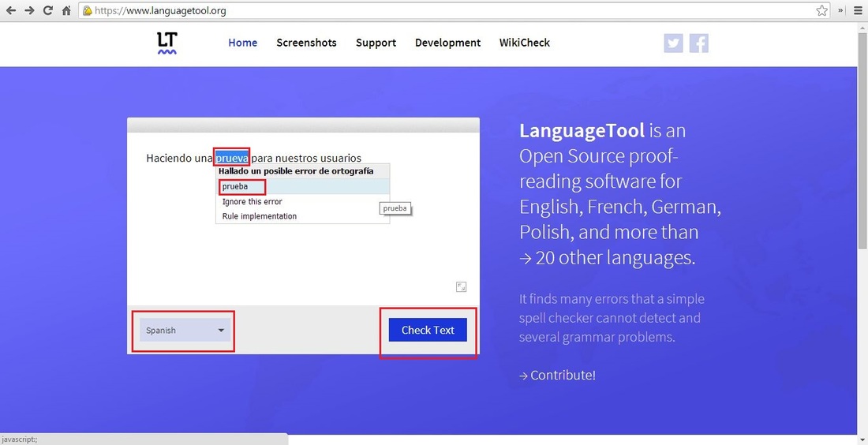Viewport: 868px width, 445px height.
Task: Open the LanguageTool Facebook icon
Action: click(x=698, y=43)
